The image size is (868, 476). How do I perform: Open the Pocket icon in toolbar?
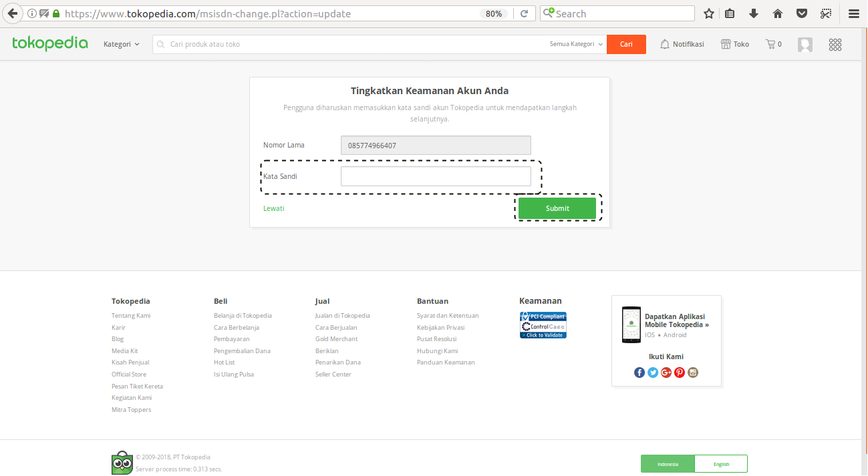pyautogui.click(x=801, y=13)
